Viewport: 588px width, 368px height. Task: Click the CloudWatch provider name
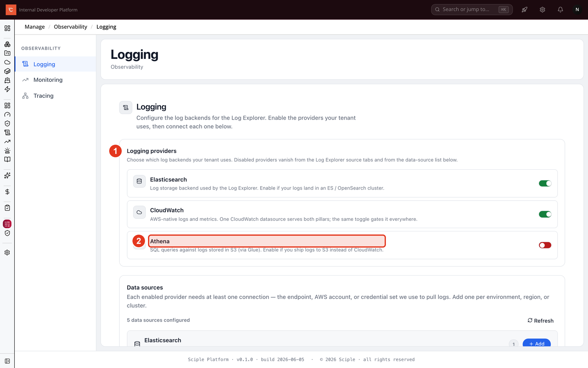(167, 210)
